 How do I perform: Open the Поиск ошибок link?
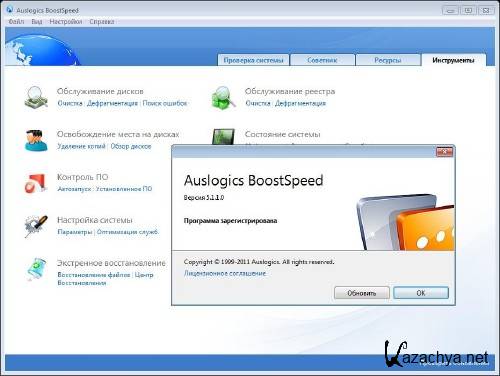(x=165, y=103)
